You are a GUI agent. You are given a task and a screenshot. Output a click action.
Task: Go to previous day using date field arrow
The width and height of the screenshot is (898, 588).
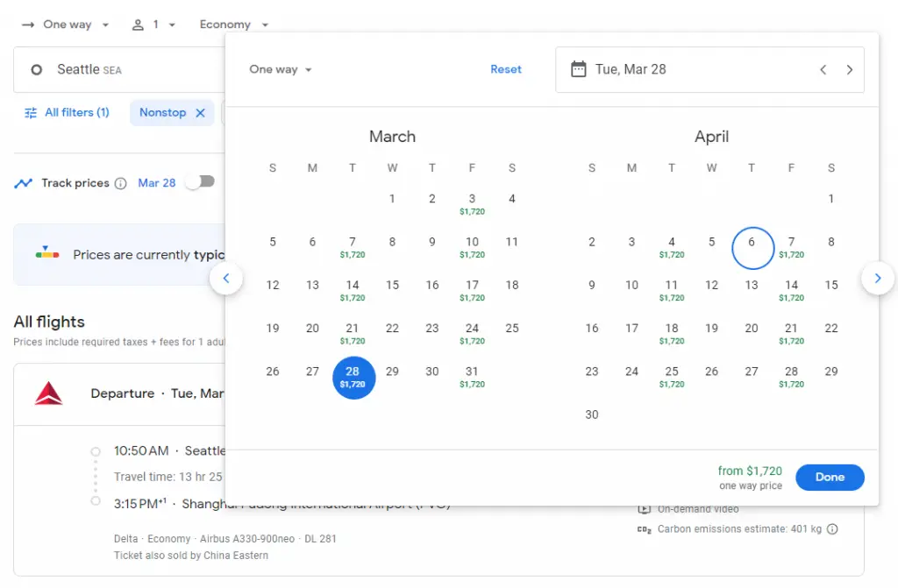823,70
